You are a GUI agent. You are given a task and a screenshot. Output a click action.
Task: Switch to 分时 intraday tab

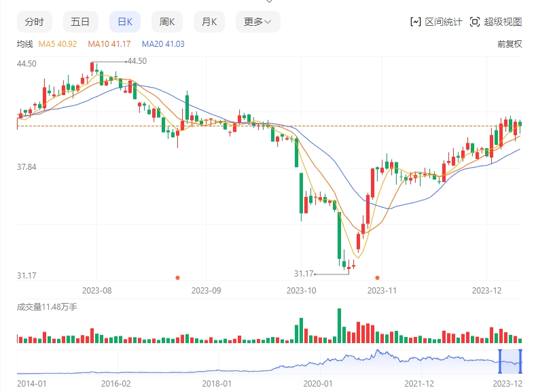tap(34, 22)
